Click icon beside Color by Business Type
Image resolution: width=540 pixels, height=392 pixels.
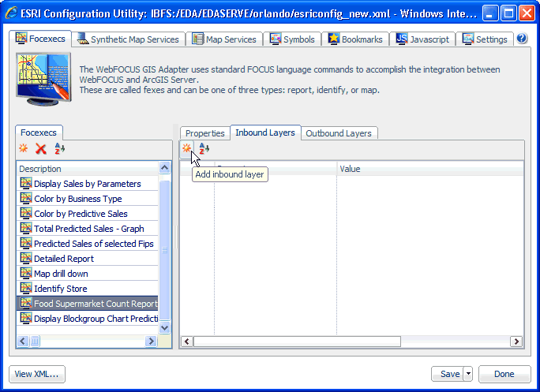[26, 198]
